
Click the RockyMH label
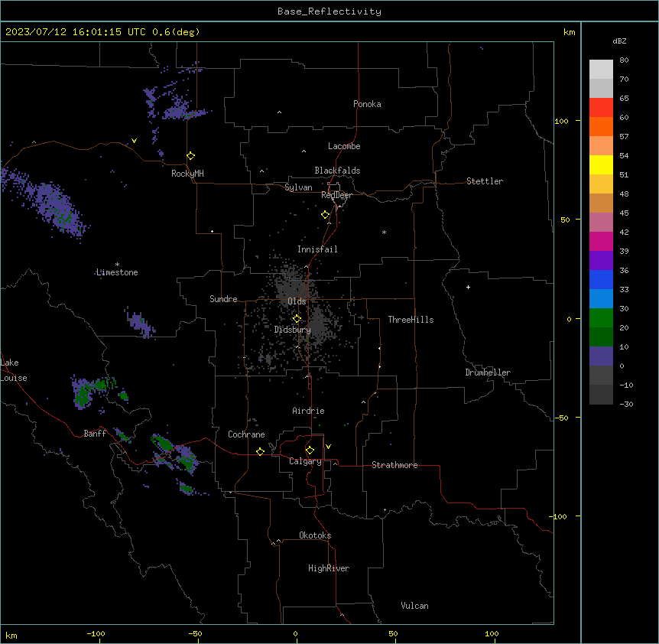(187, 174)
